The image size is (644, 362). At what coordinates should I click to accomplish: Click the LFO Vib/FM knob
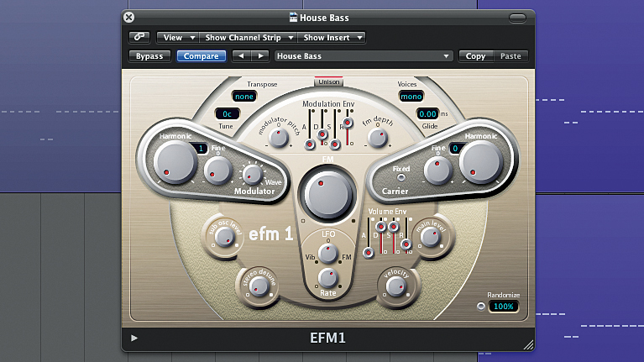tap(327, 254)
